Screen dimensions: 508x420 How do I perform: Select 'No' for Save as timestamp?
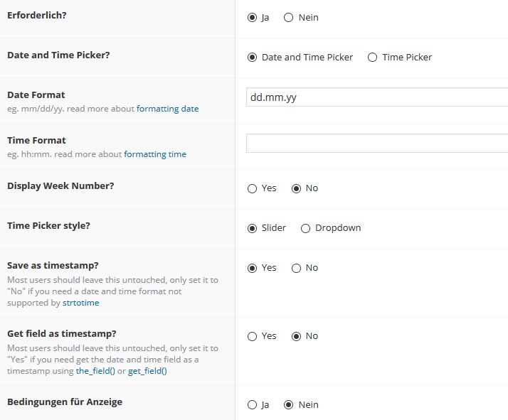coord(296,268)
